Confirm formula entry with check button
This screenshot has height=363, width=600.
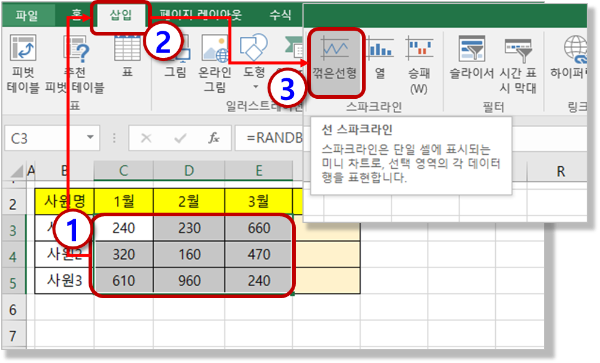[x=180, y=138]
